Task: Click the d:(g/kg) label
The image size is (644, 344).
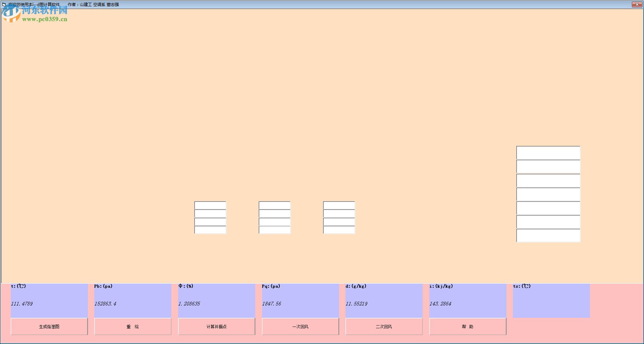Action: click(356, 286)
